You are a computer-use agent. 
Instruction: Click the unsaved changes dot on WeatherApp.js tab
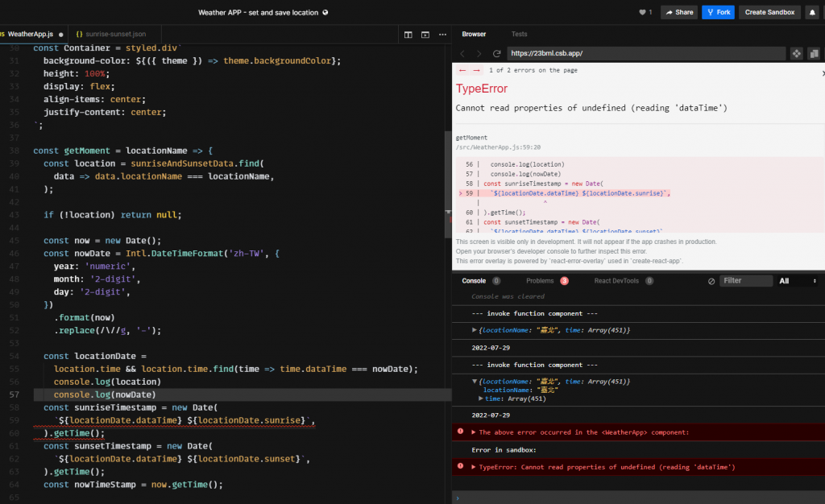point(61,35)
